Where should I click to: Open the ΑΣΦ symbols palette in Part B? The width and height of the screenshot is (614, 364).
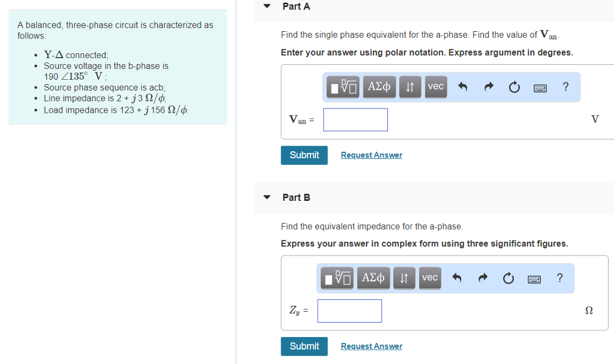point(373,278)
